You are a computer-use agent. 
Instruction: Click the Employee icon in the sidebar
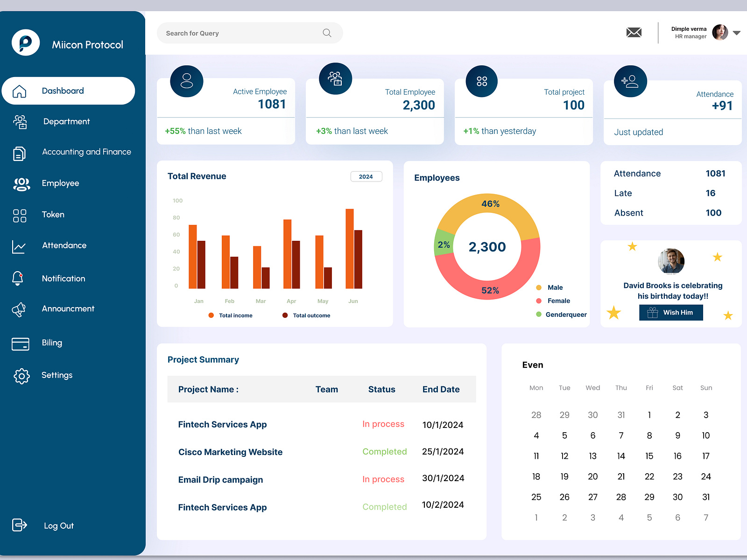coord(20,183)
